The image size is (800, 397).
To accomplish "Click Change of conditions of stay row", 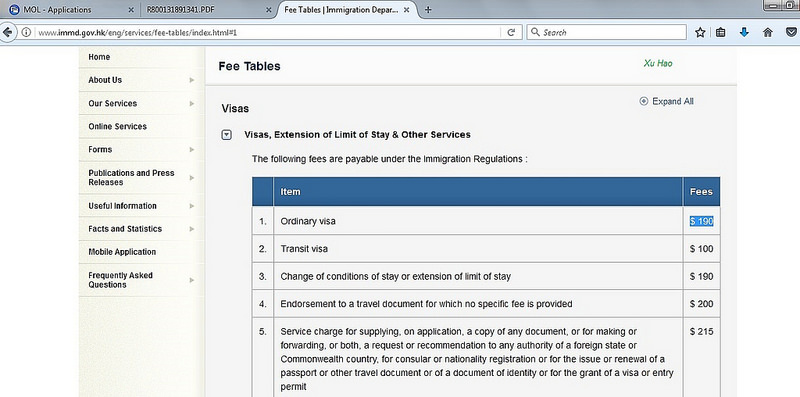I will pos(395,277).
